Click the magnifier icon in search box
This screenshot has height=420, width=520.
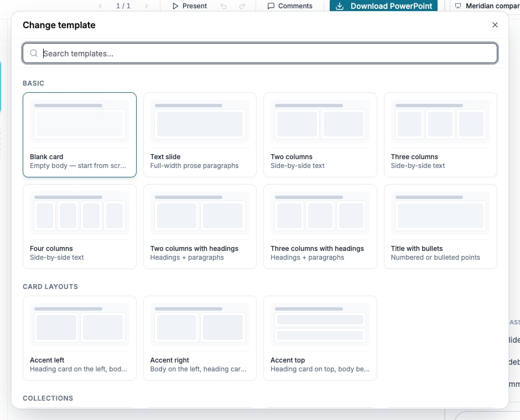pos(34,53)
